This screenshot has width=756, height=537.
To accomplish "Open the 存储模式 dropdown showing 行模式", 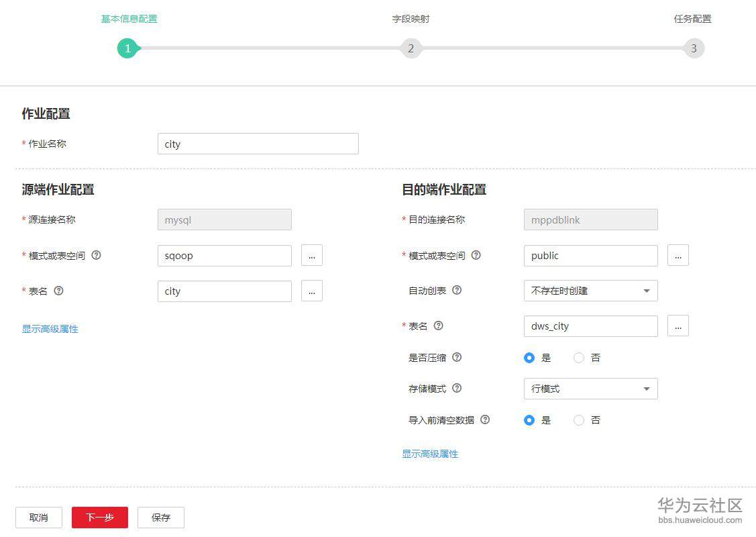I will coord(590,389).
